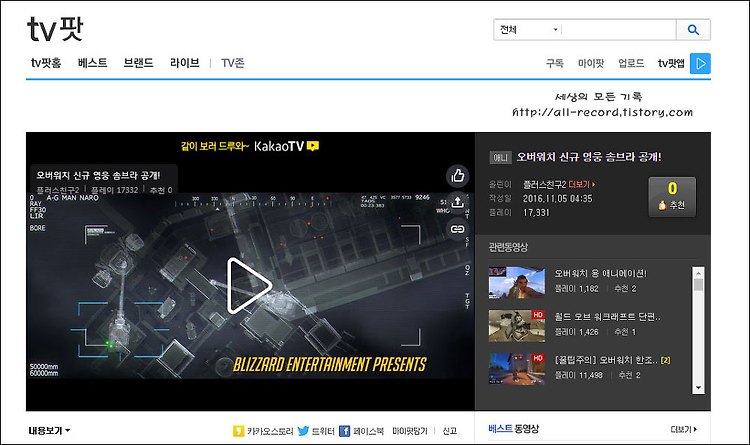Open thumbnail of 오버워치 용 애니메이션
Viewport: 750px width, 445px height.
(x=517, y=282)
